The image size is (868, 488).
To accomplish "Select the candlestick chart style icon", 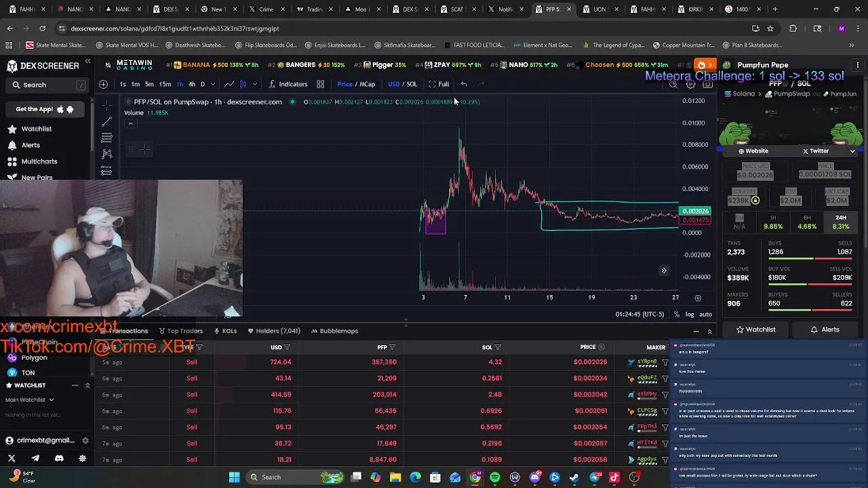I will [x=243, y=84].
